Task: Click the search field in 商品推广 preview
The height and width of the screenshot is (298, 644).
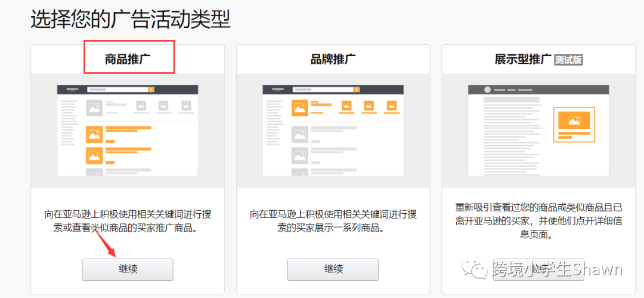Action: click(117, 90)
